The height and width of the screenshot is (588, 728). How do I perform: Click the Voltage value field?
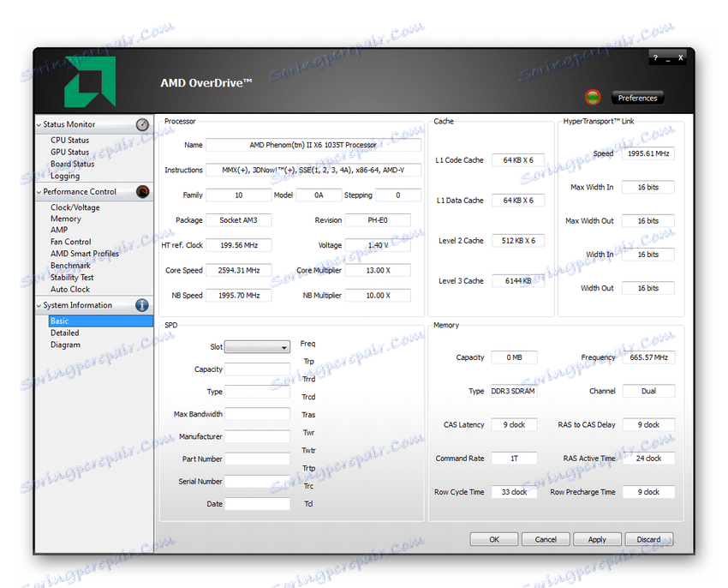pyautogui.click(x=378, y=245)
